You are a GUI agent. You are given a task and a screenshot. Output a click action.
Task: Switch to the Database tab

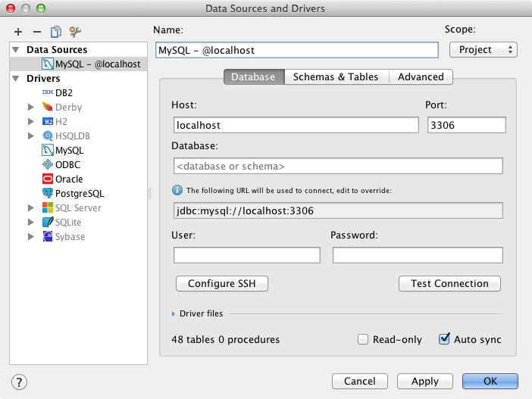(254, 77)
